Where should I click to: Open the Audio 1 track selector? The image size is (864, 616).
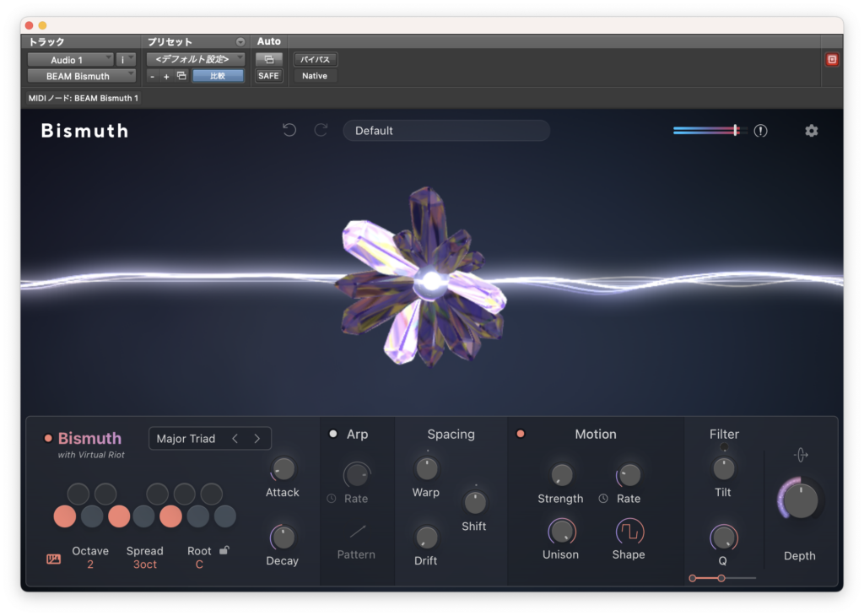coord(71,60)
